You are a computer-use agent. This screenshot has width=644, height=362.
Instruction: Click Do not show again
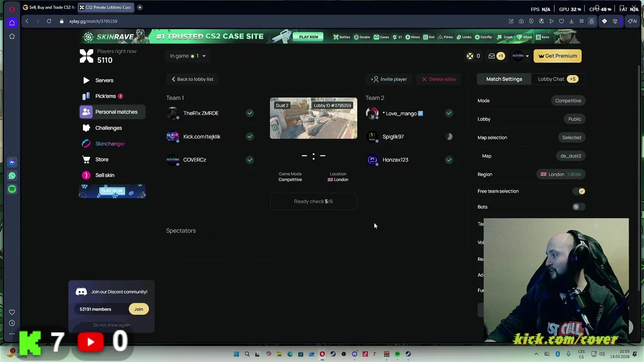coord(111,325)
